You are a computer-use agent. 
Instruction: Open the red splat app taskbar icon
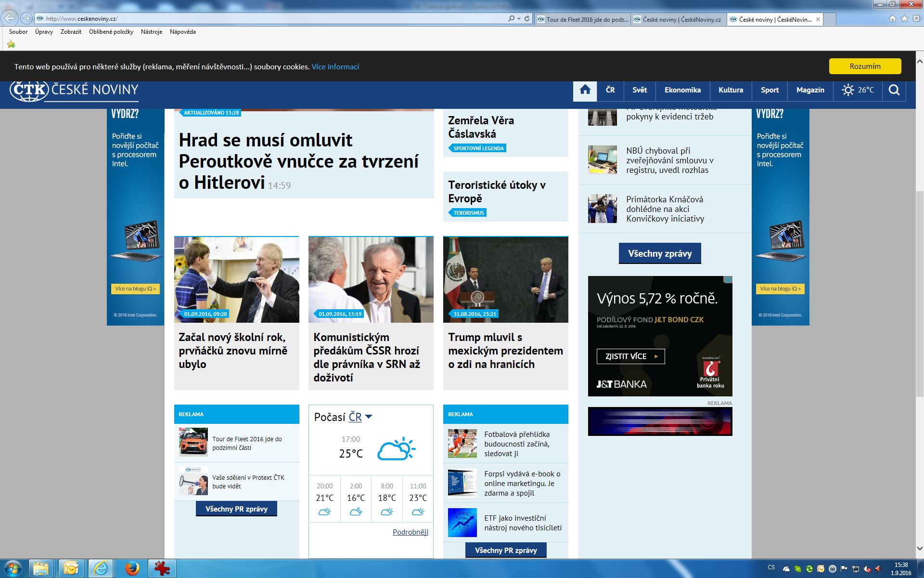[x=162, y=569]
